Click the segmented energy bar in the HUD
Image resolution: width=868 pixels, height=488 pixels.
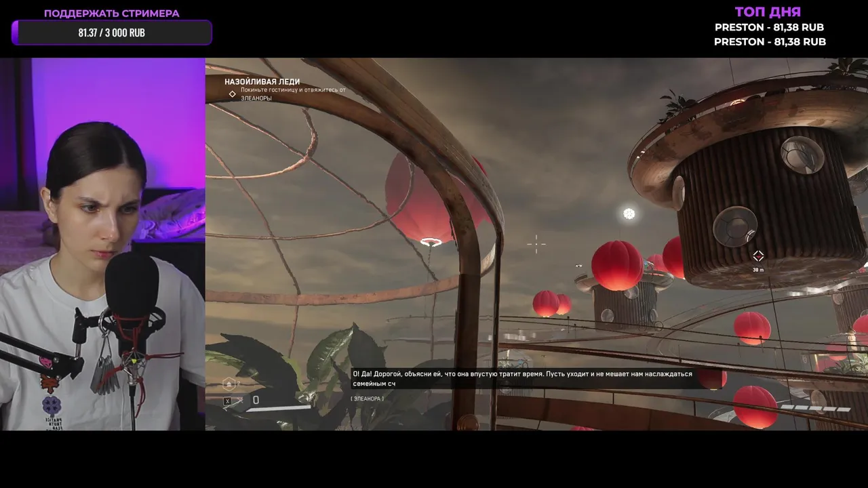point(817,409)
